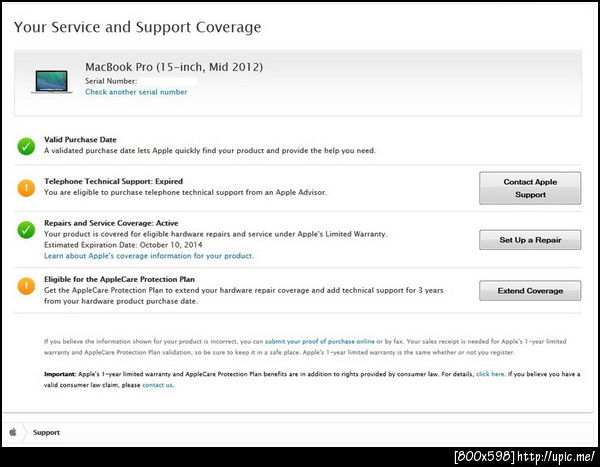Click orange warning icon beside Telephone Technical Support
Viewport: 600px width, 467px height.
coord(26,188)
